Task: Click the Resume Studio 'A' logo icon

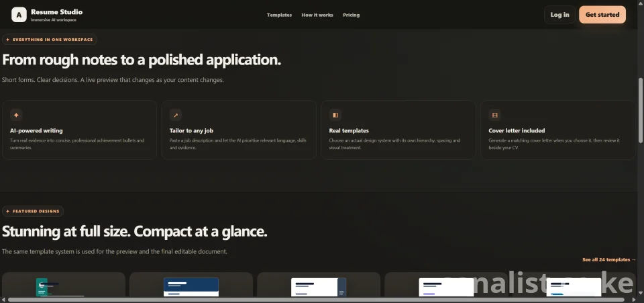Action: click(x=19, y=15)
